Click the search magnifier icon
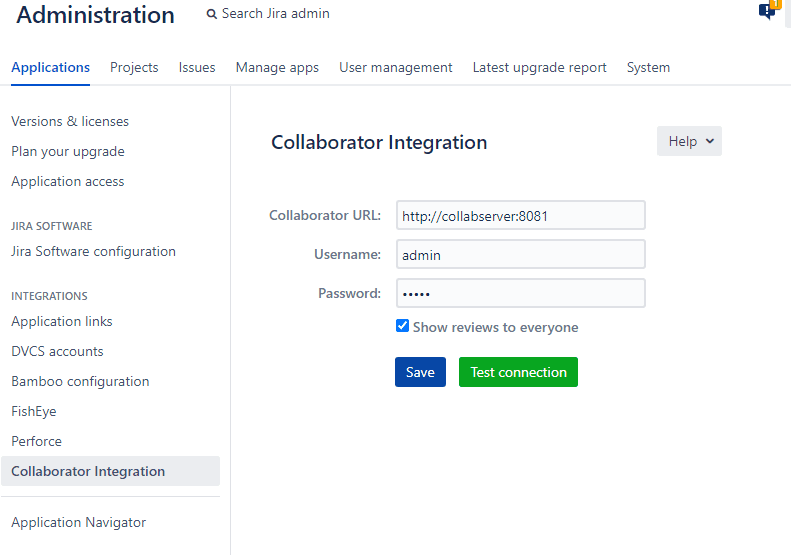Viewport: 791px width, 555px height. 211,14
